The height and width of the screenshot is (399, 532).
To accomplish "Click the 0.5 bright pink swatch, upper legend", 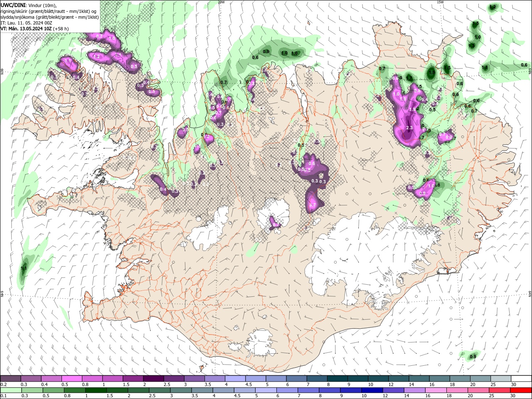I will click(71, 378).
